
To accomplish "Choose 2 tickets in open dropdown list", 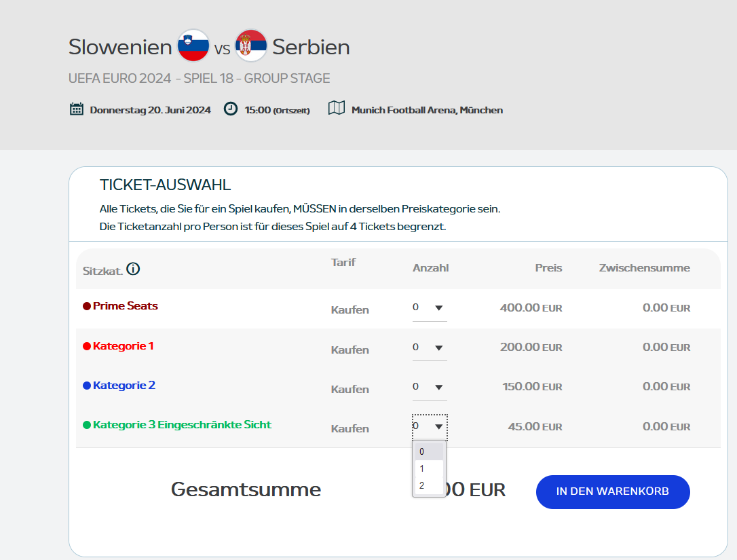I will [429, 485].
